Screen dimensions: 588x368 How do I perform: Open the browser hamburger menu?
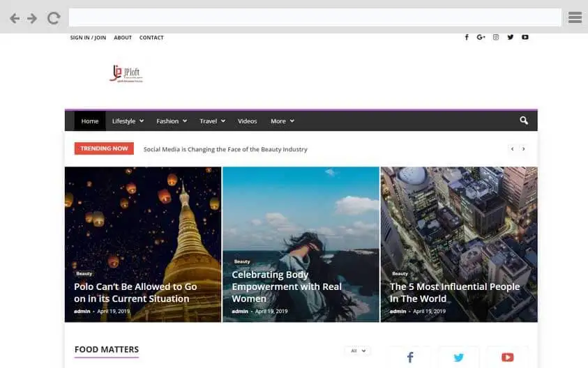click(x=575, y=18)
